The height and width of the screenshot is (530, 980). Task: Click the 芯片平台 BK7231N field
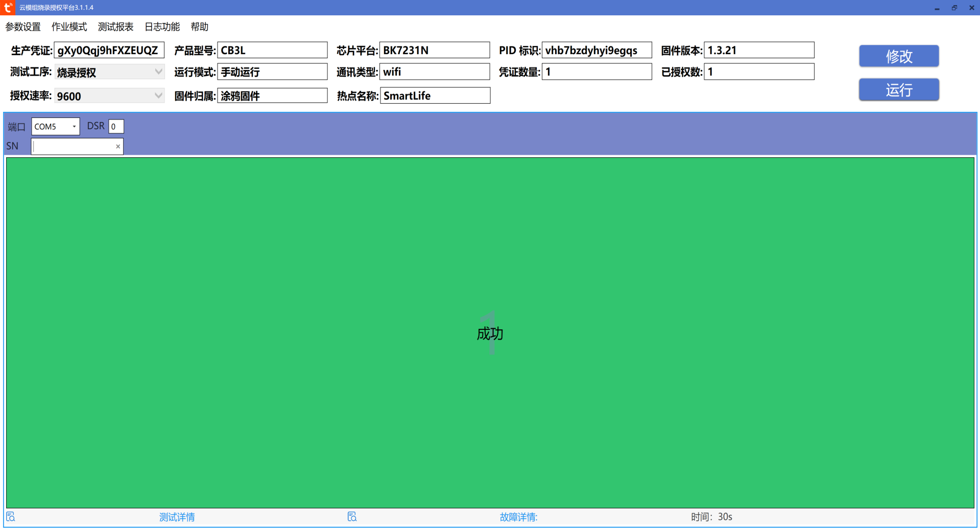pyautogui.click(x=435, y=50)
